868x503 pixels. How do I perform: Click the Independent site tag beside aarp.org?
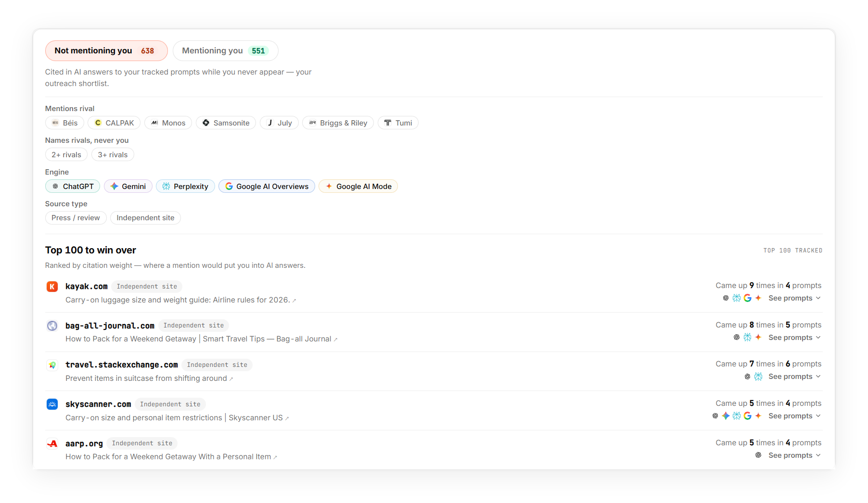tap(142, 443)
